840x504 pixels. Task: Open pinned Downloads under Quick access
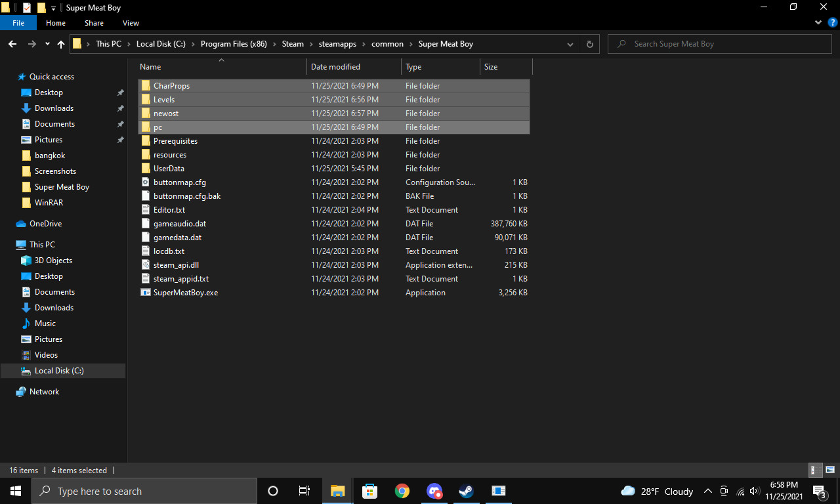coord(54,108)
